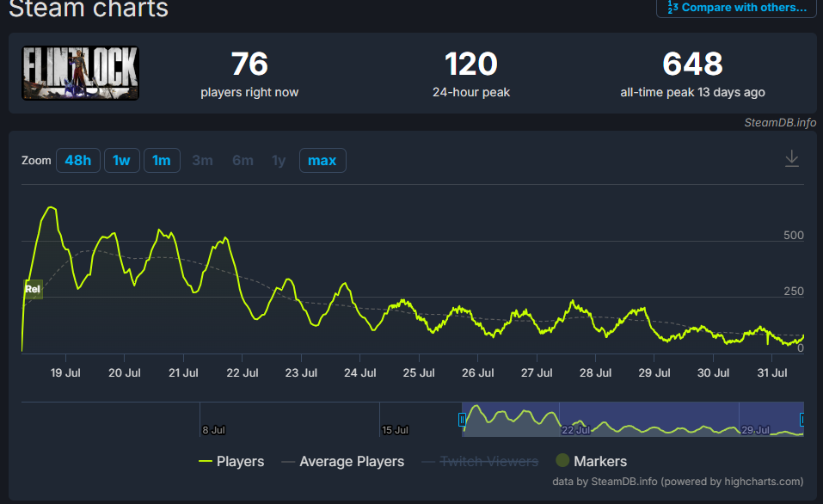The height and width of the screenshot is (504, 823).
Task: Select the max zoom range
Action: coord(322,160)
